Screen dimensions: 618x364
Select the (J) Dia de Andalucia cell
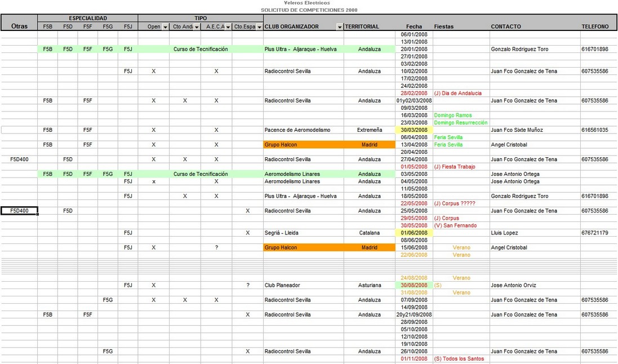click(x=461, y=93)
